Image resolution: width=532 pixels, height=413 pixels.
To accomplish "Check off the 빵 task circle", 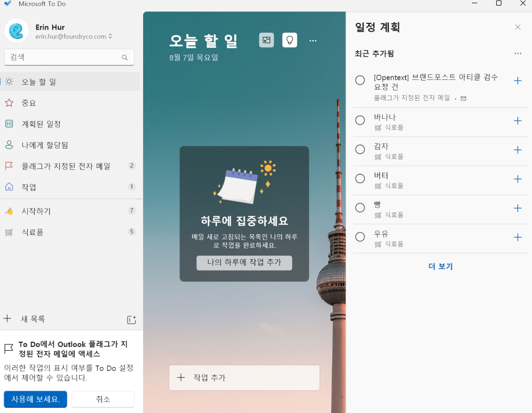I will click(360, 208).
